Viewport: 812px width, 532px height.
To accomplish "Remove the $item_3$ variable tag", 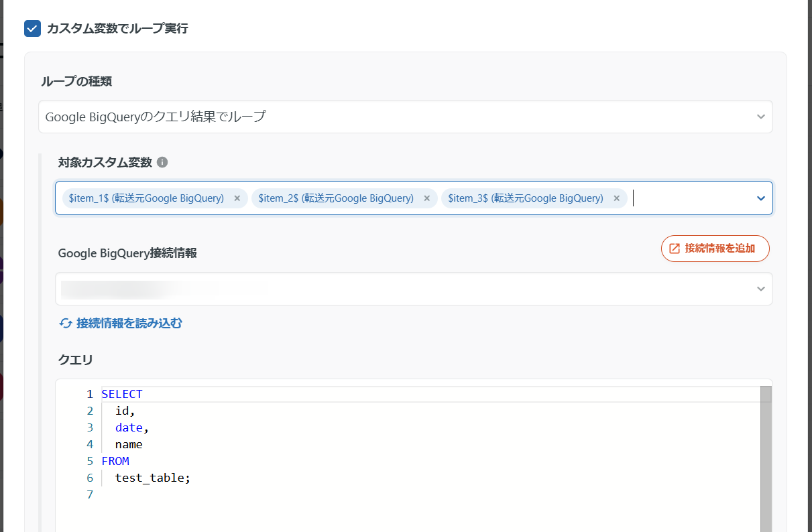I will [616, 198].
